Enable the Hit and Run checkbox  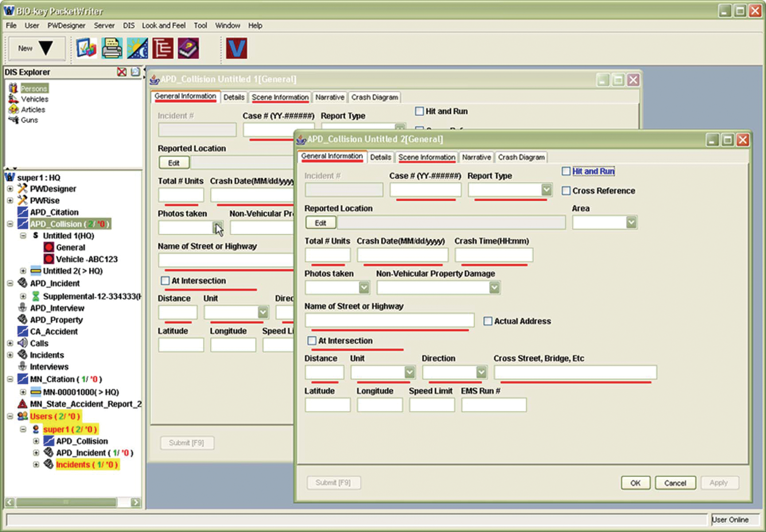[x=566, y=171]
